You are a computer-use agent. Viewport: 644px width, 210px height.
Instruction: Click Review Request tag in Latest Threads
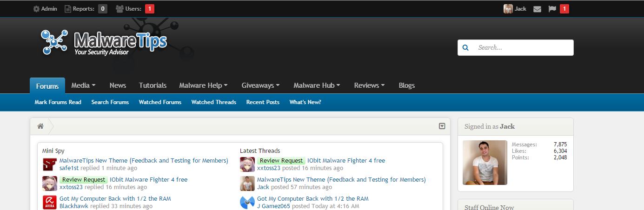pyautogui.click(x=281, y=161)
